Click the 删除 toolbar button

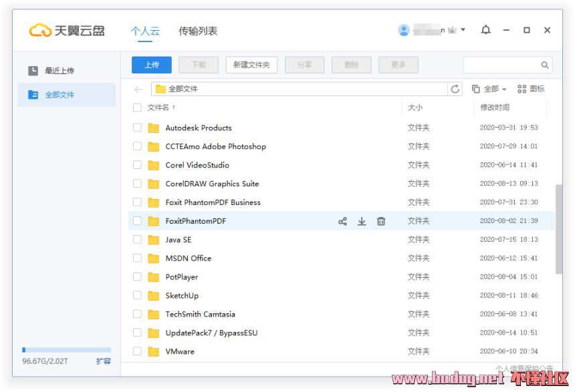point(351,65)
